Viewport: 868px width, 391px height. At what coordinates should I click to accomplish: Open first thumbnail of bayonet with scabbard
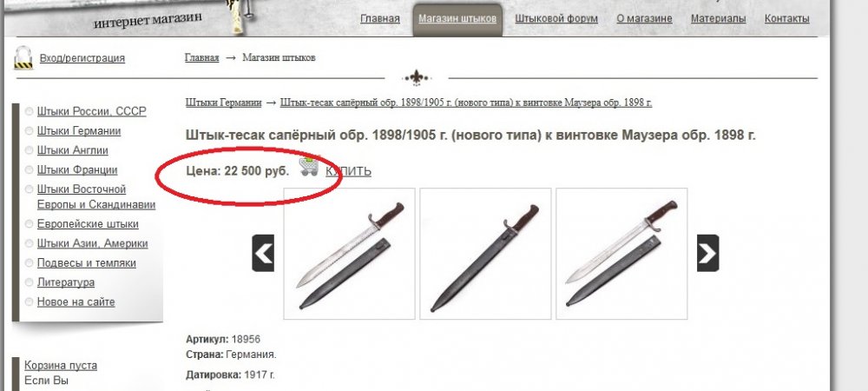(349, 254)
